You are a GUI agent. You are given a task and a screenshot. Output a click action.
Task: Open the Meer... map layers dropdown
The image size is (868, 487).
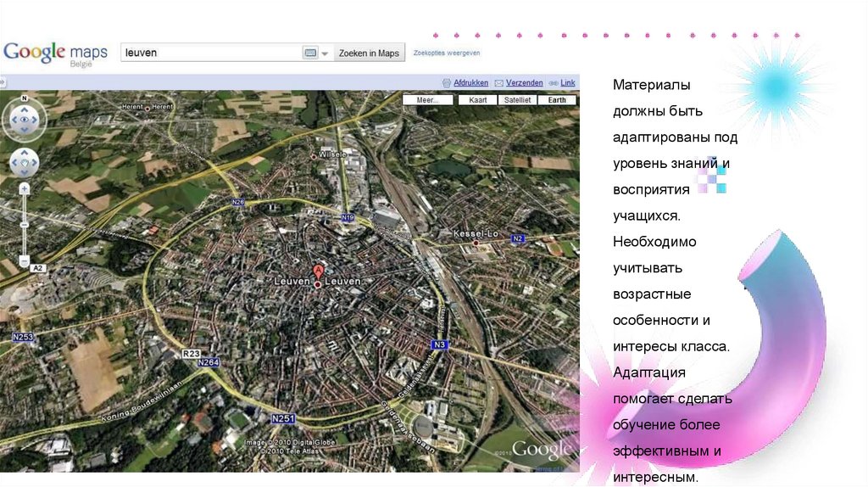427,100
